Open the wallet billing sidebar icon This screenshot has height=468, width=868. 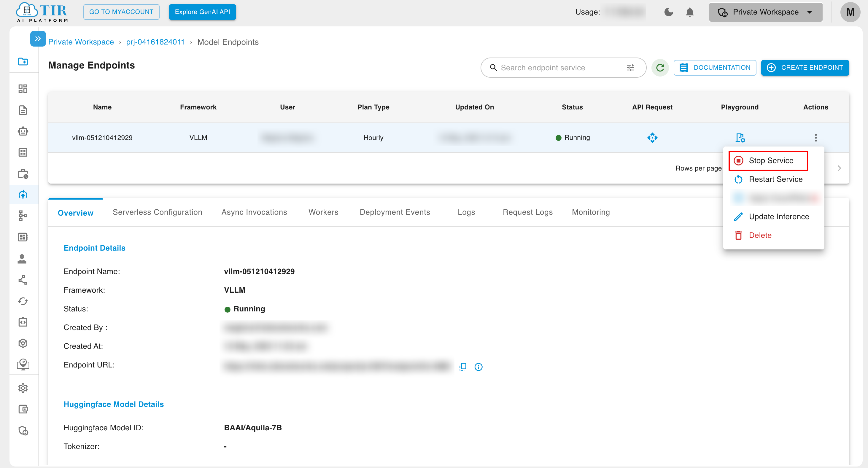coord(23,409)
